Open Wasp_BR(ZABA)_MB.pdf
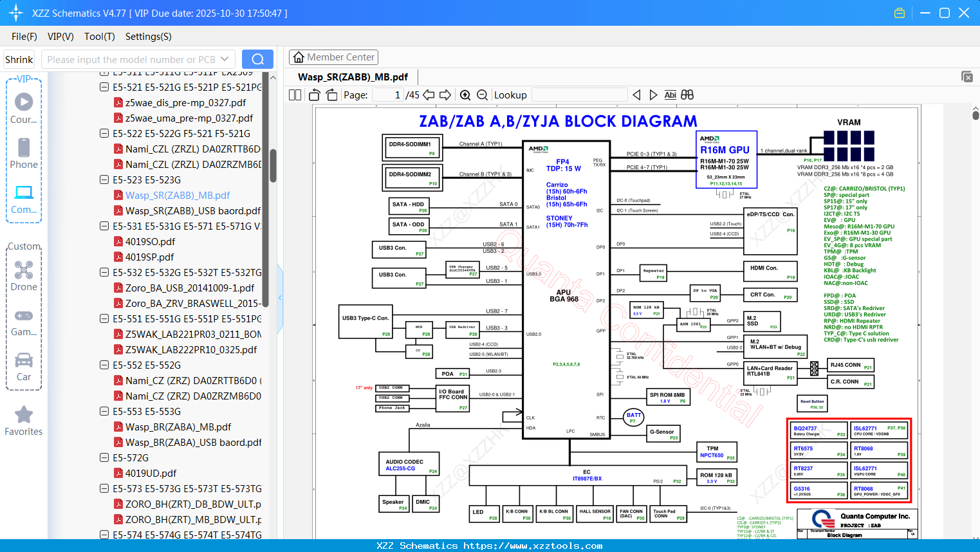980x552 pixels. click(x=178, y=427)
